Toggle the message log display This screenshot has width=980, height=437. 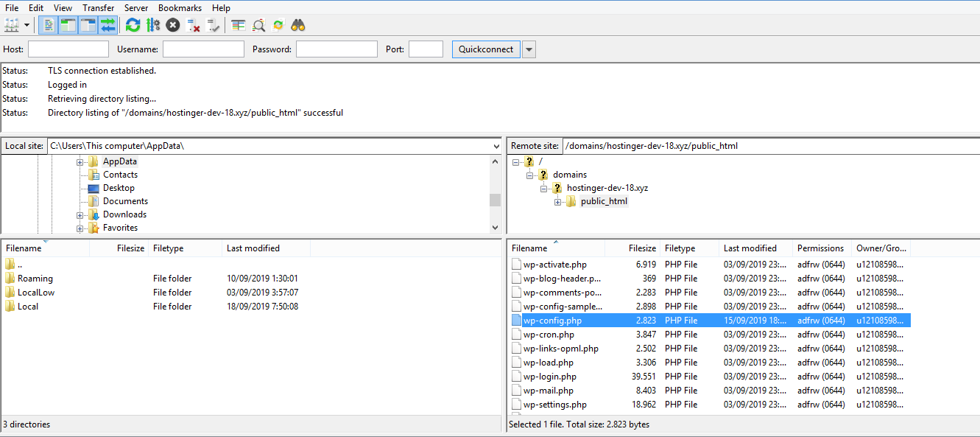pos(48,24)
